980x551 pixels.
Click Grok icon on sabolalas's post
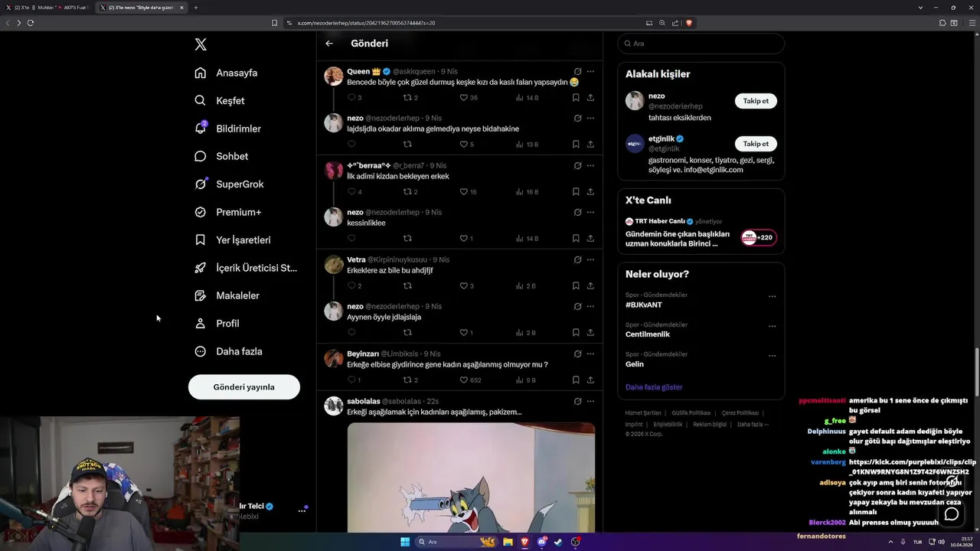[577, 401]
